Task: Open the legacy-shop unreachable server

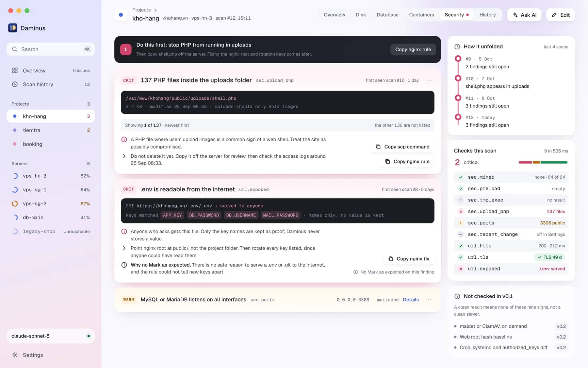Action: (x=51, y=231)
